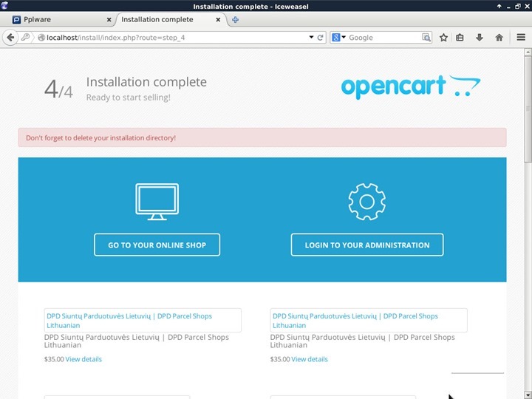Open a new tab with the plus icon
This screenshot has height=399, width=532.
click(x=235, y=20)
